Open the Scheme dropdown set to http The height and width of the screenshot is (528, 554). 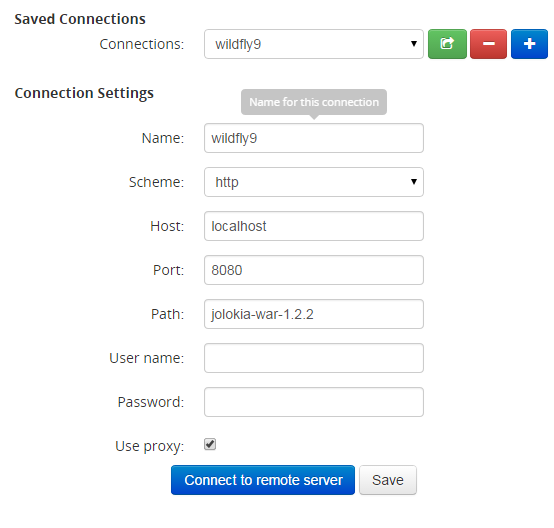[314, 182]
